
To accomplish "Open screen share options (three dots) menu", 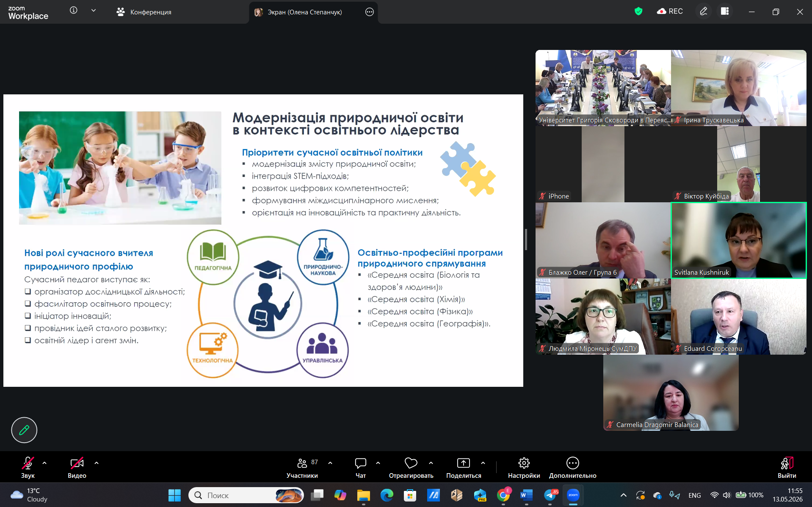I will point(370,12).
